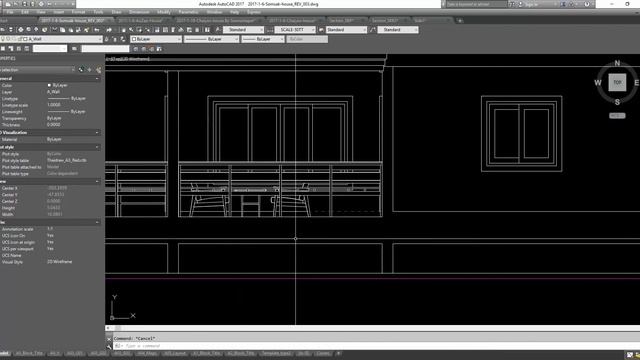
Task: Click Select Objects icon in Properties panel
Action: pos(89,69)
